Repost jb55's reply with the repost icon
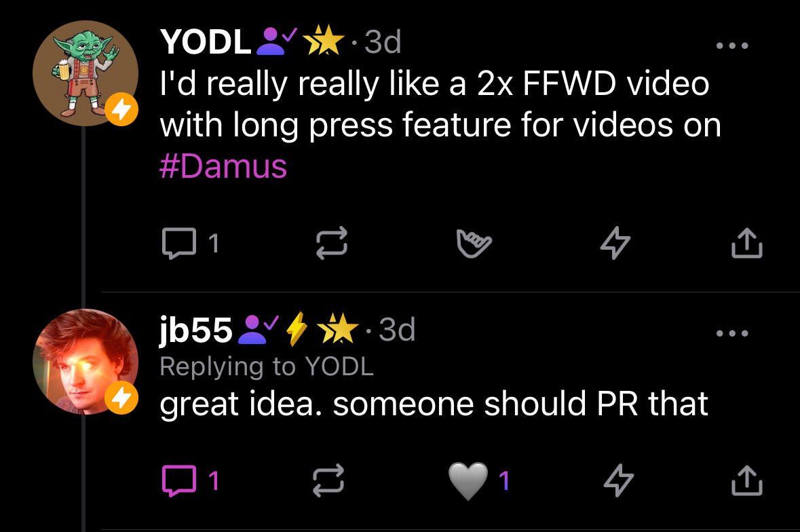Viewport: 800px width, 532px height. (328, 480)
